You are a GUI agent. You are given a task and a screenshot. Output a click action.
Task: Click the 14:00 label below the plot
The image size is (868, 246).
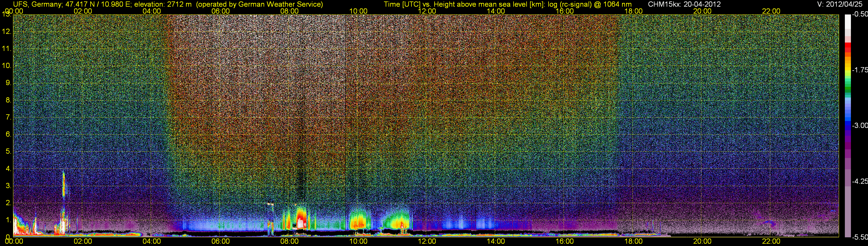coord(496,241)
